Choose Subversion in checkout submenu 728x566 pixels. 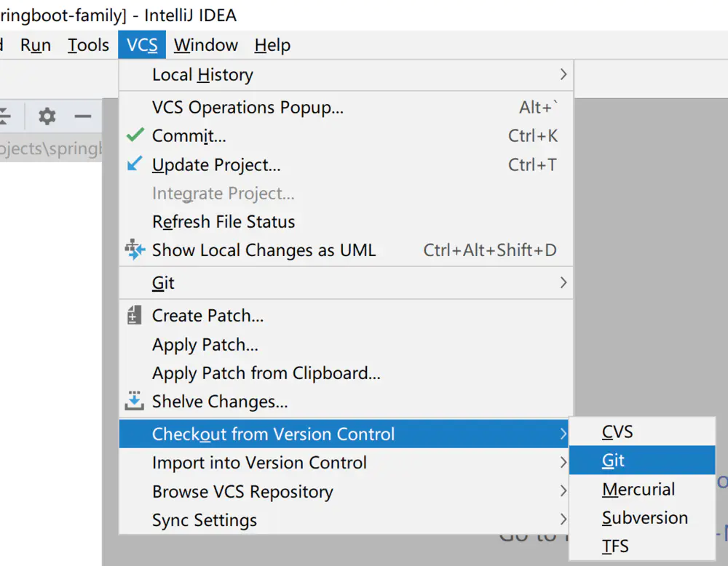642,517
